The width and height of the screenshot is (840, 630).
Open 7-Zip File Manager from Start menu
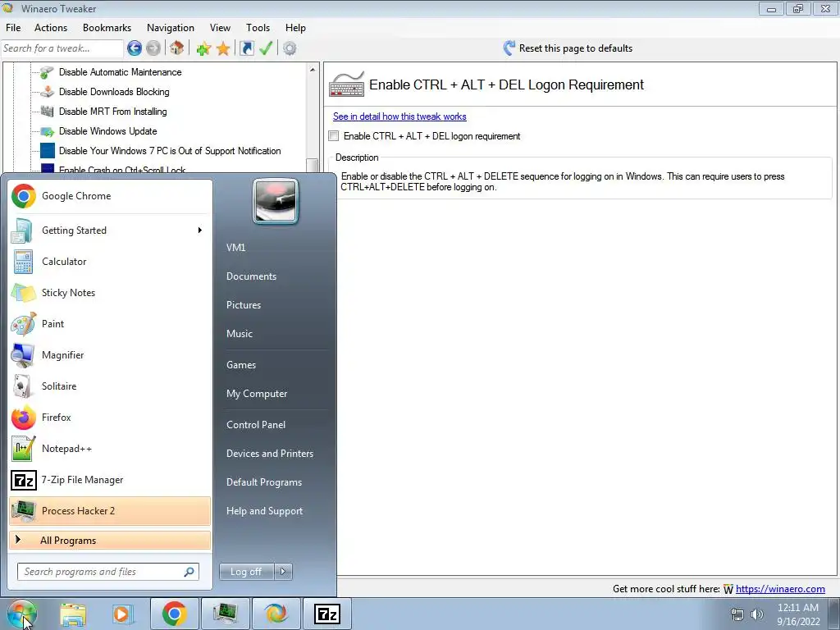click(x=109, y=479)
